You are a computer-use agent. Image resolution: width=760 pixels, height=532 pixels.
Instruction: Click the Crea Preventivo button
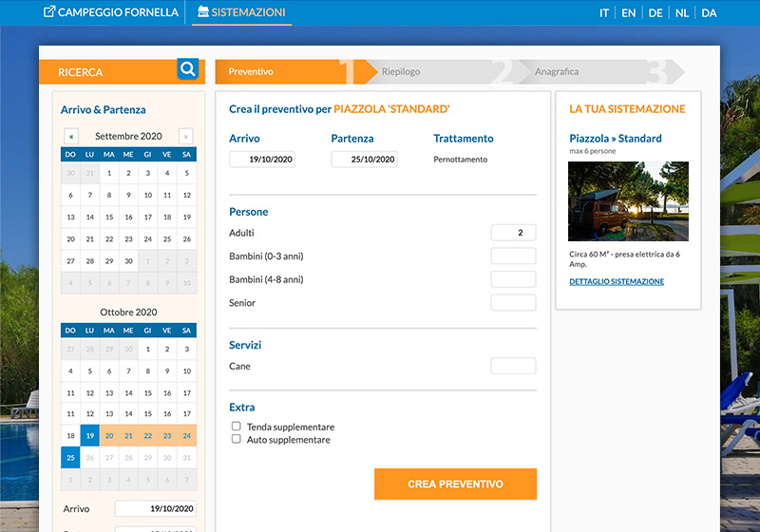[x=456, y=484]
